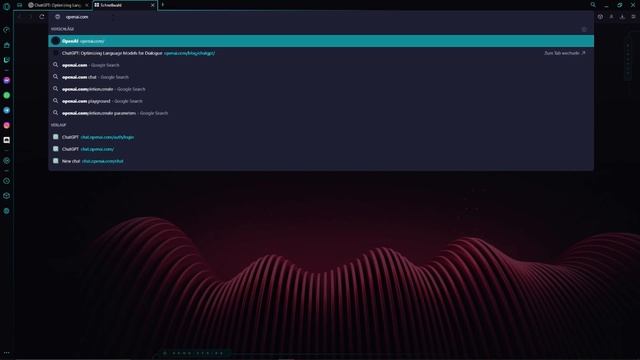Viewport: 640px width, 360px height.
Task: Choose 'openai.com playground' search suggestion
Action: tap(321, 101)
